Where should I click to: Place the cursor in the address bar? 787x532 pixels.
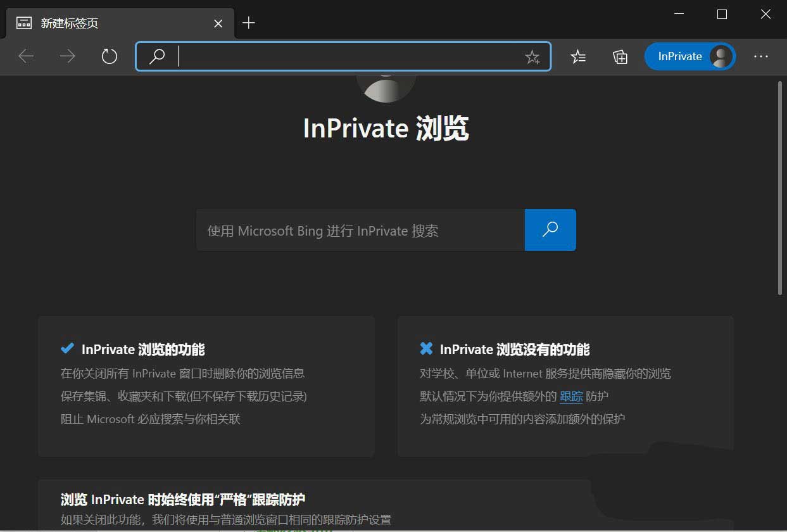(x=342, y=56)
